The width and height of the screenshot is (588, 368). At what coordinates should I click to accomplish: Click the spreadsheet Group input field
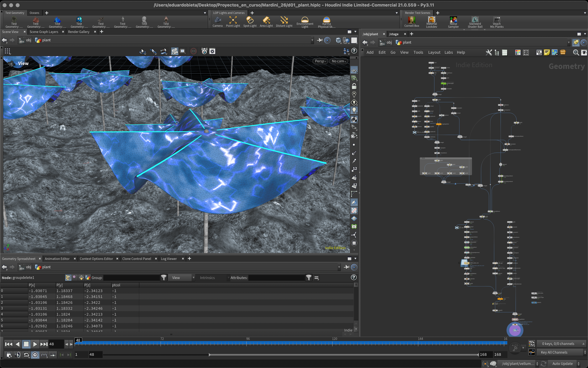coord(131,278)
